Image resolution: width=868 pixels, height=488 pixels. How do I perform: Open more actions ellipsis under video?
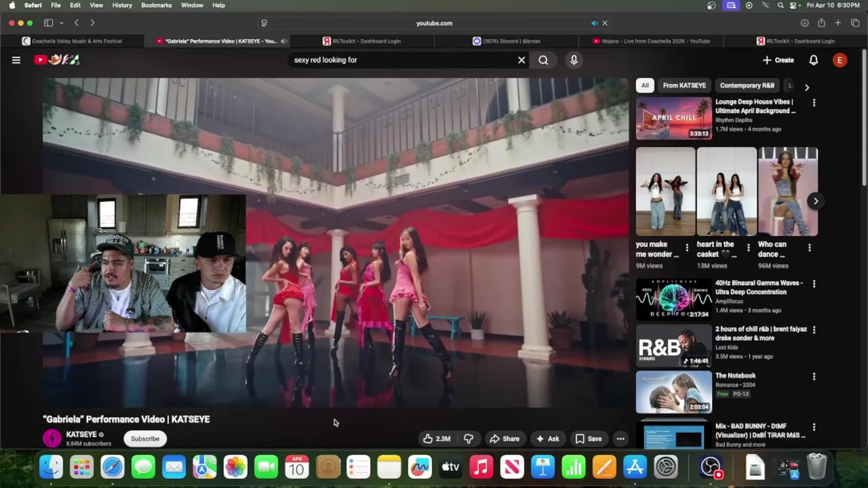tap(620, 439)
